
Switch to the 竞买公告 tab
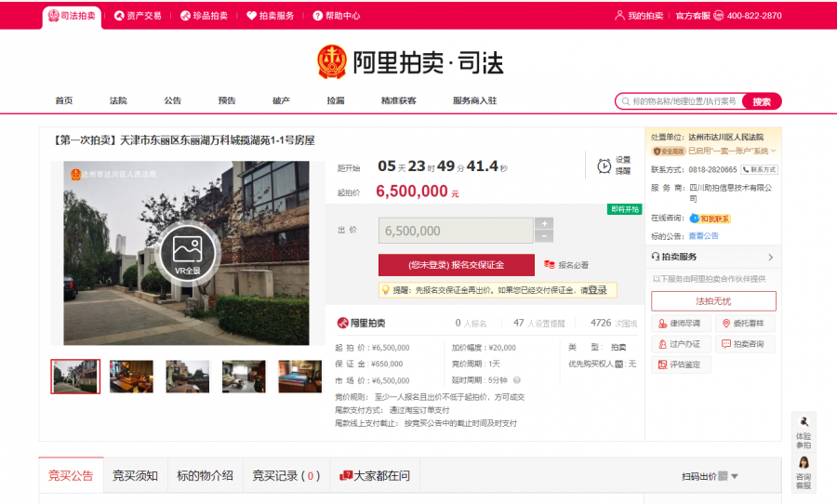(x=71, y=476)
